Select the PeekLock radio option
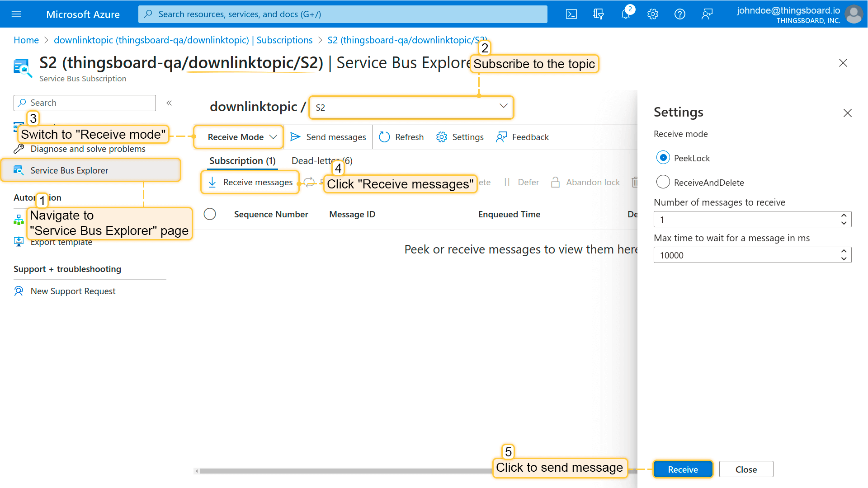The image size is (868, 488). pos(663,158)
